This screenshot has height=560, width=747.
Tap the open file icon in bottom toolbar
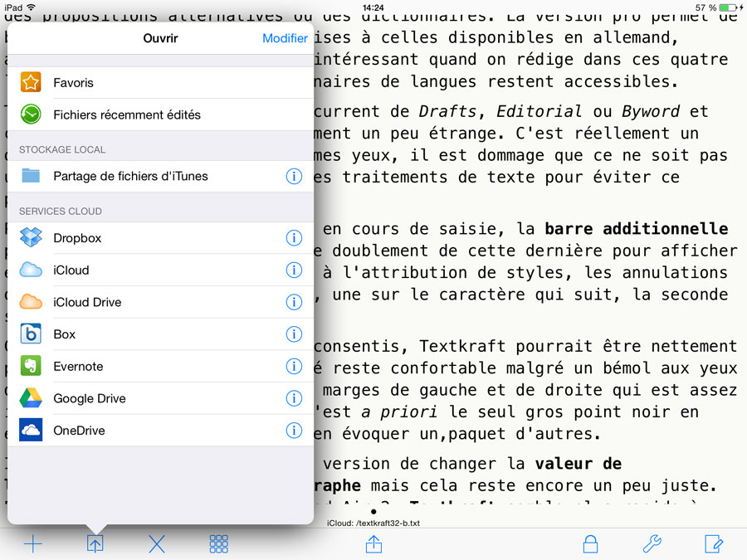click(95, 543)
